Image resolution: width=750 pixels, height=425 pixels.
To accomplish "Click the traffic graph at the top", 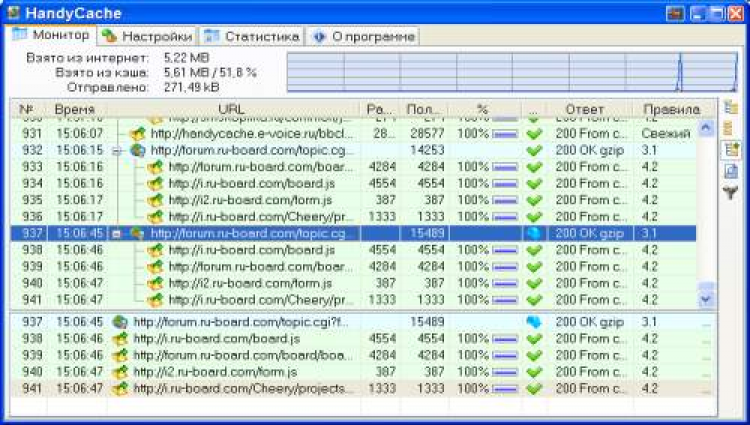I will [512, 72].
